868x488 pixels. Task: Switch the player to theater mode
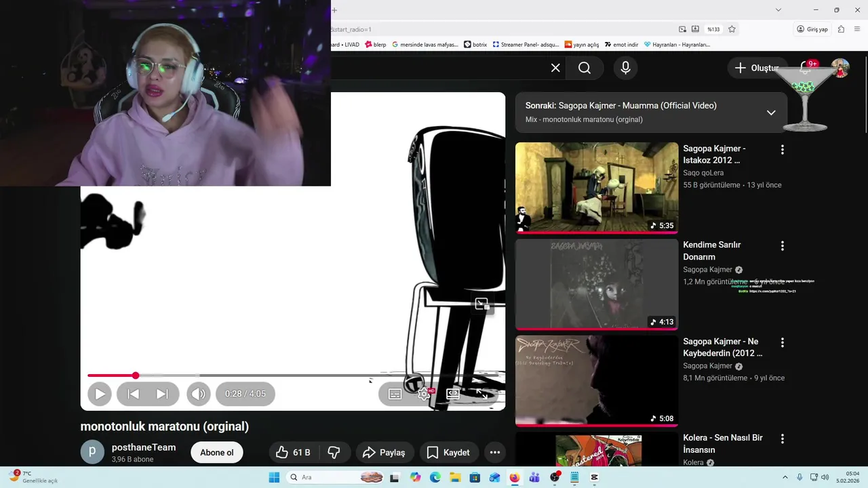[453, 394]
